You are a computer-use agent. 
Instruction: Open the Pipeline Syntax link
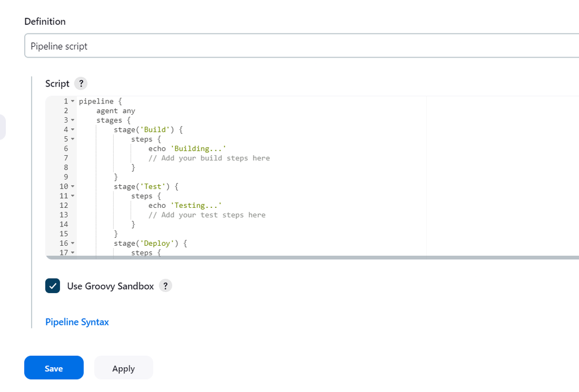77,322
